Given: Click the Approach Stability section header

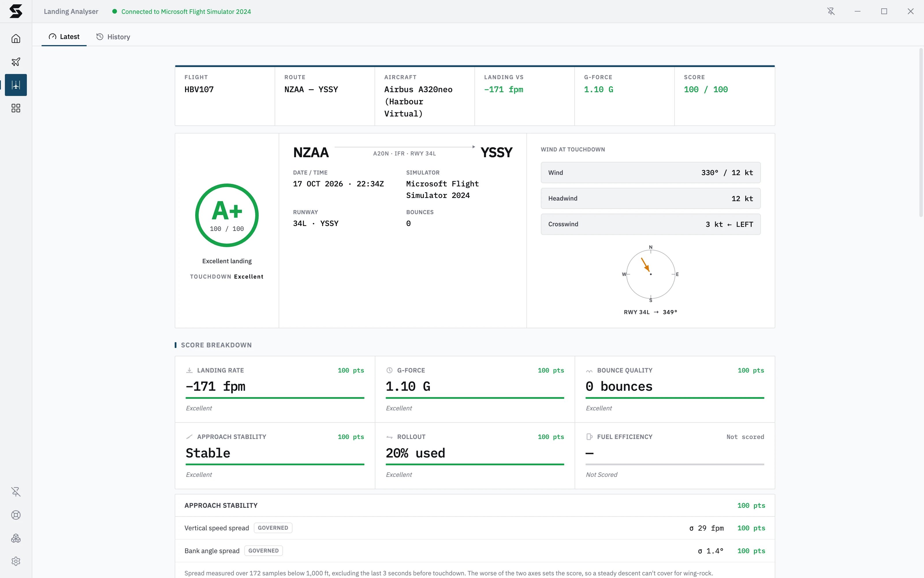Looking at the screenshot, I should (x=475, y=505).
